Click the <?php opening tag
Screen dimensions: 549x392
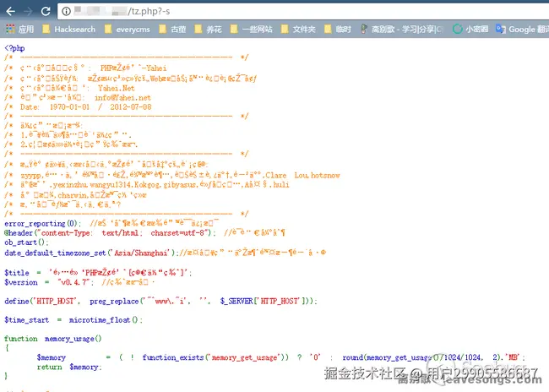[14, 48]
